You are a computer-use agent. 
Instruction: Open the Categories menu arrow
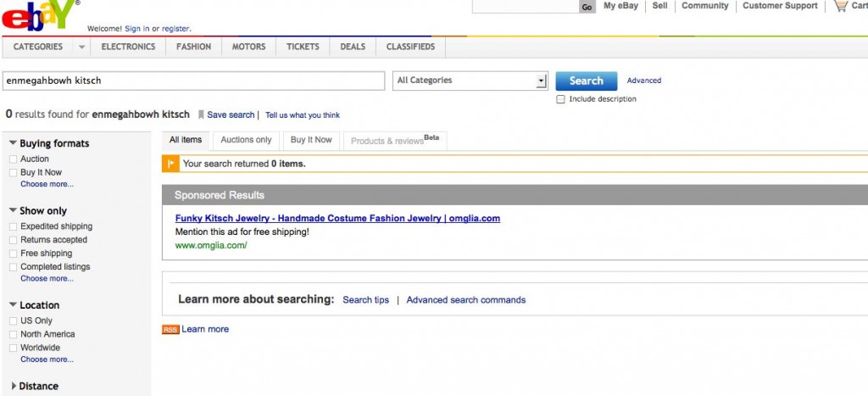82,47
